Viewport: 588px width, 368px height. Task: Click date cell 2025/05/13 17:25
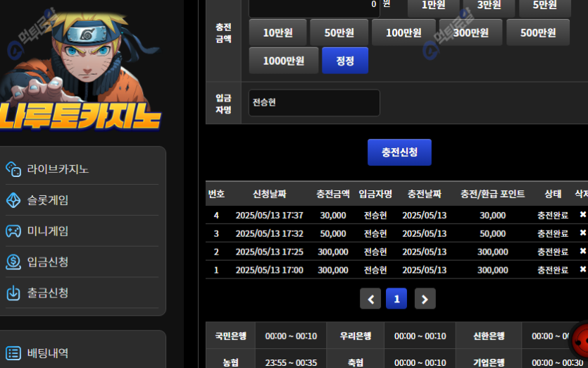click(x=269, y=252)
